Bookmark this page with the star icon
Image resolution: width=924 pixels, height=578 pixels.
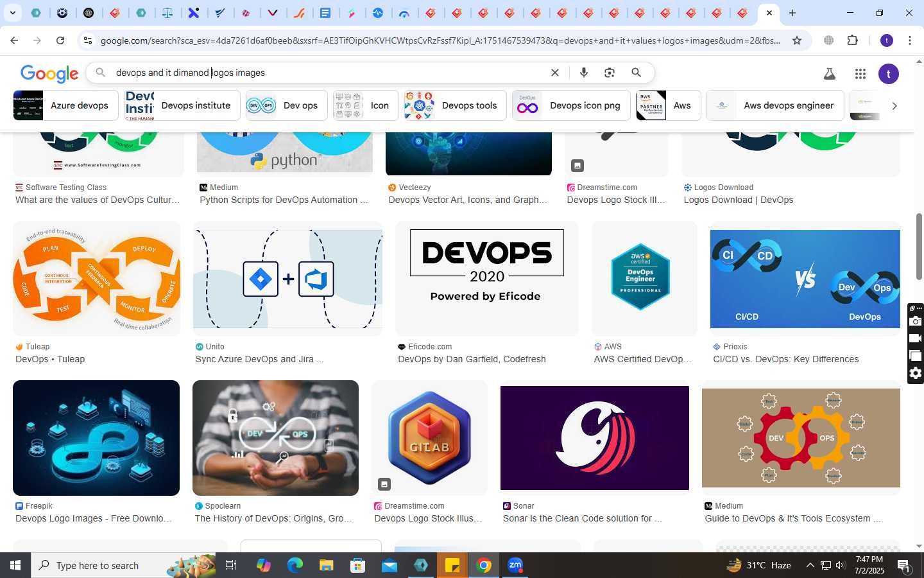797,40
